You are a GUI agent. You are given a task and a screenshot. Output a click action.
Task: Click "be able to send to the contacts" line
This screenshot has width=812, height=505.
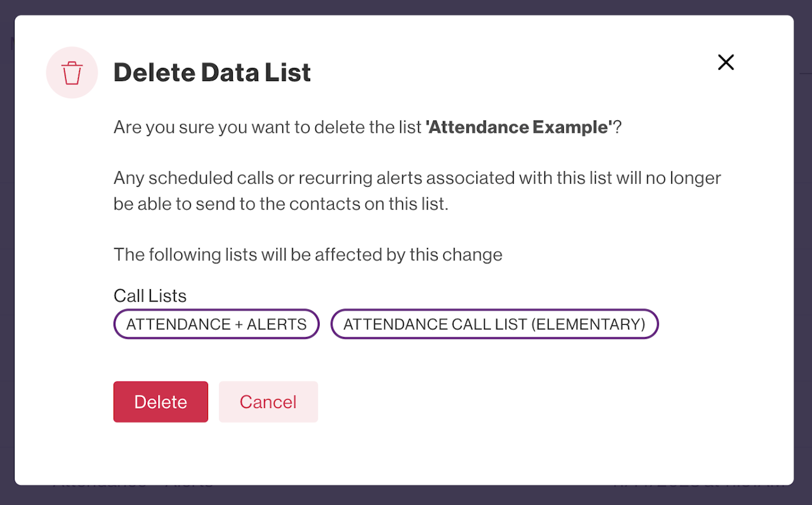[281, 205]
